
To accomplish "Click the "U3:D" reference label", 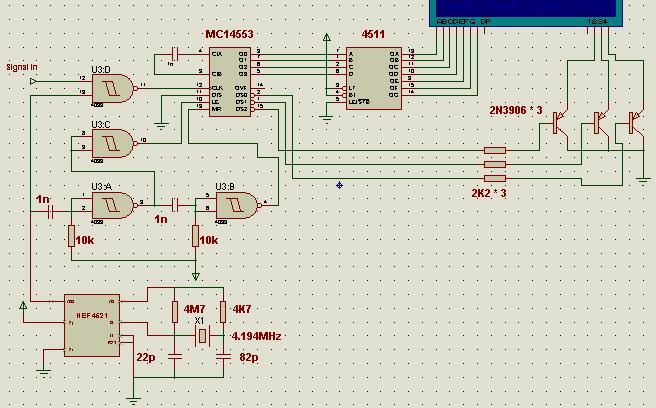I will pyautogui.click(x=101, y=70).
